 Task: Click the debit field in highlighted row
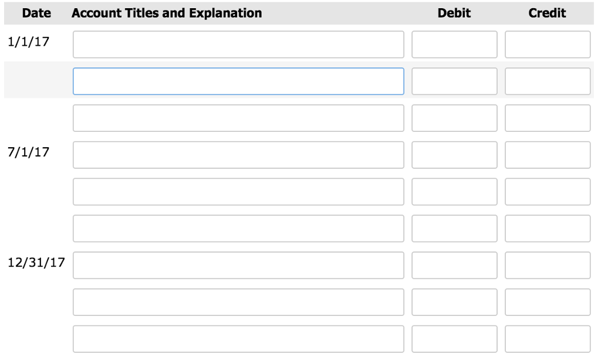click(454, 81)
